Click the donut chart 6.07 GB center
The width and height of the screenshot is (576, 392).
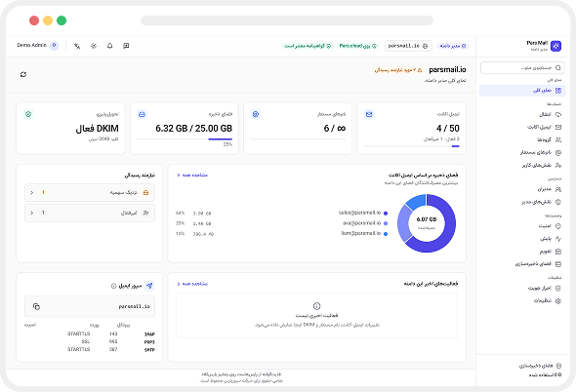(427, 222)
